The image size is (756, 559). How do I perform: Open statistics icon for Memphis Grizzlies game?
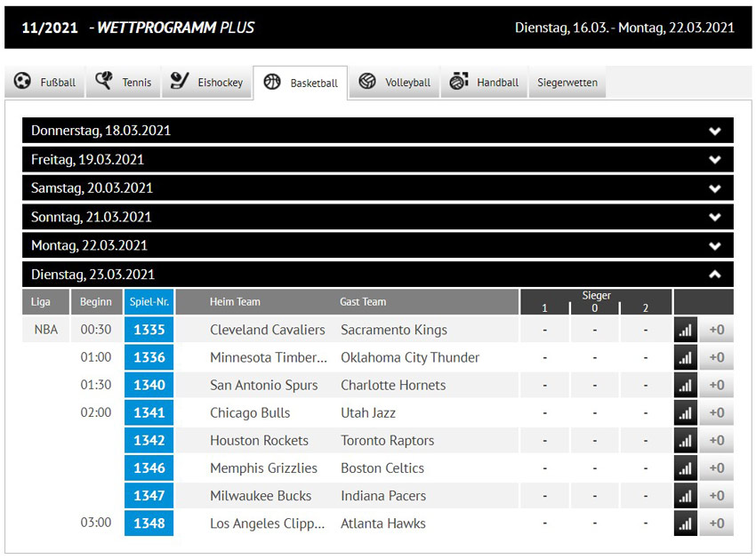(x=685, y=468)
